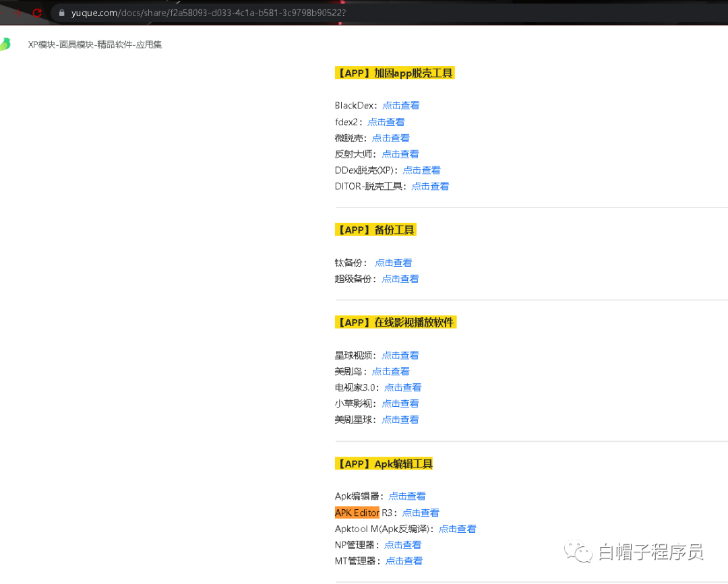Click the document title XP模块-面具模块-精品软件-应用集
The height and width of the screenshot is (584, 728).
point(95,44)
